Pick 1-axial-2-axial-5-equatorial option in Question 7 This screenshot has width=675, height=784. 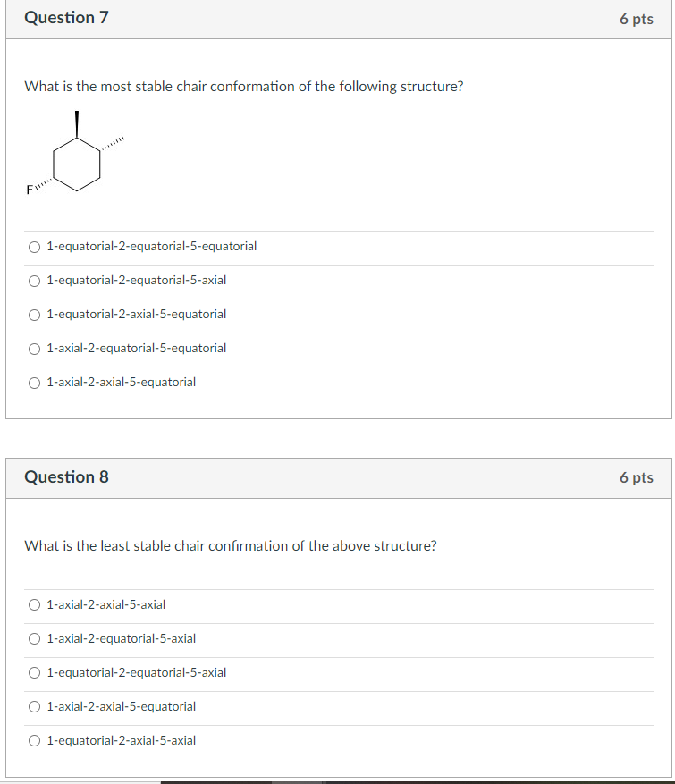pyautogui.click(x=34, y=382)
